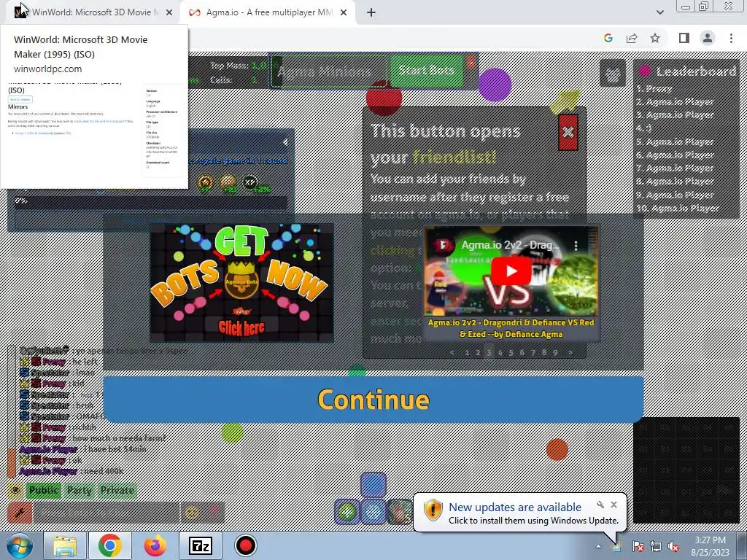The height and width of the screenshot is (560, 747).
Task: Open Windows Start menu
Action: pyautogui.click(x=19, y=545)
